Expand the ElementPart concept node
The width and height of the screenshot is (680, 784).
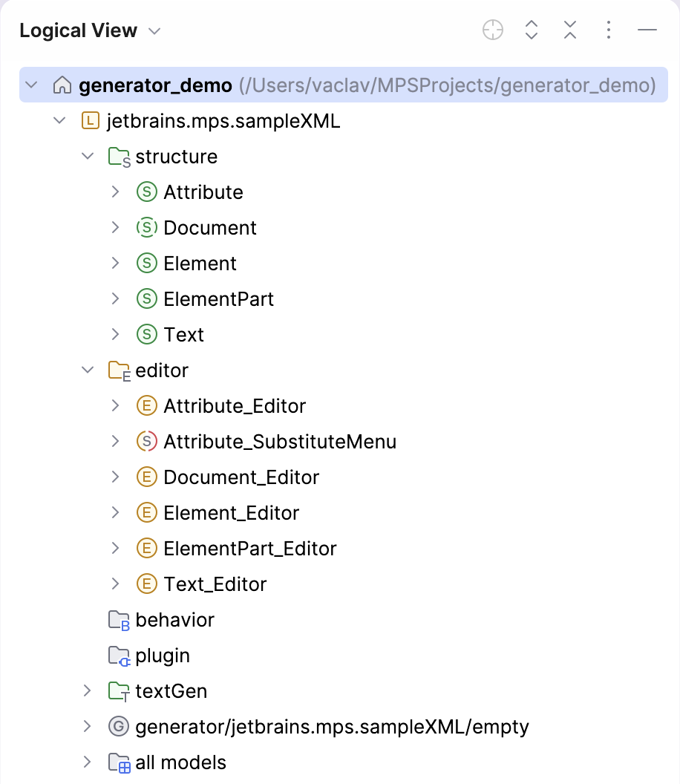click(116, 299)
